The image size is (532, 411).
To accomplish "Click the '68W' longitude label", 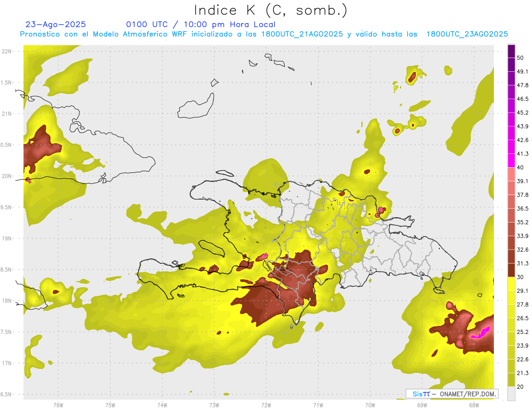I will coord(473,405).
